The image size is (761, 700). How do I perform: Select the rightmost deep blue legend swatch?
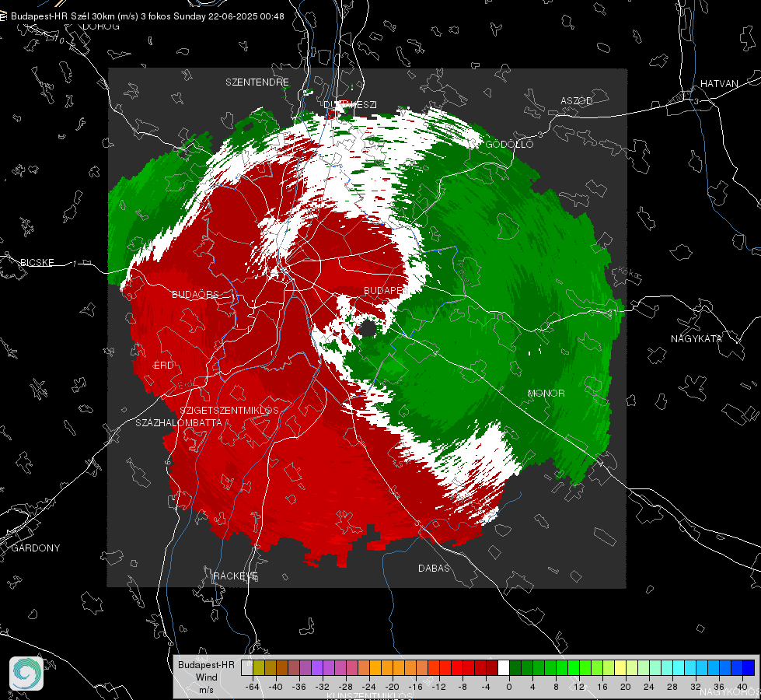(749, 667)
